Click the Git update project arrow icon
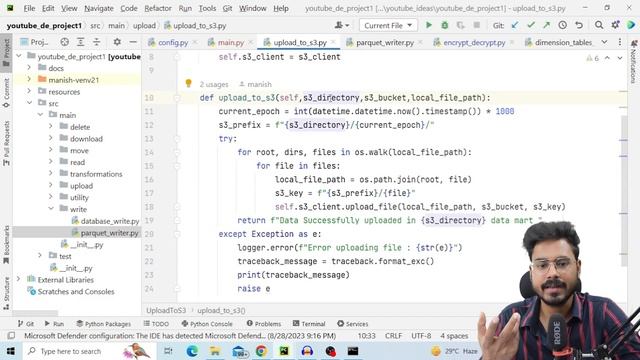 tap(515, 25)
